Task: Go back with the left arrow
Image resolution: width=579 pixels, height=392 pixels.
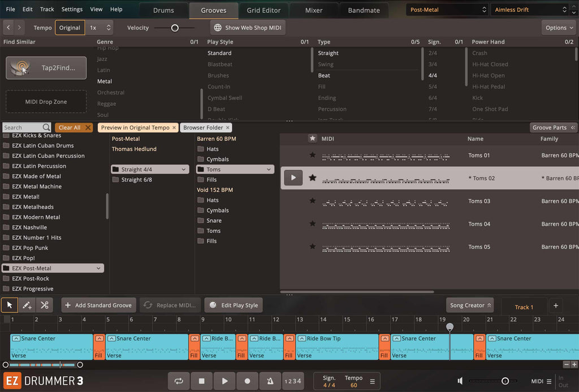Action: pyautogui.click(x=8, y=27)
